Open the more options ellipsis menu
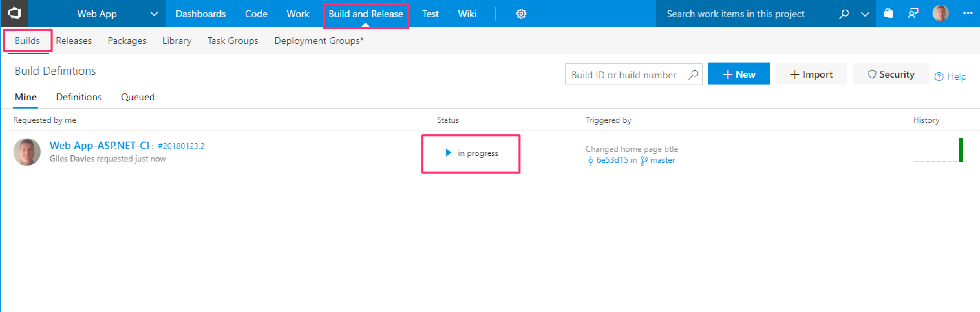The image size is (980, 312). (x=968, y=13)
